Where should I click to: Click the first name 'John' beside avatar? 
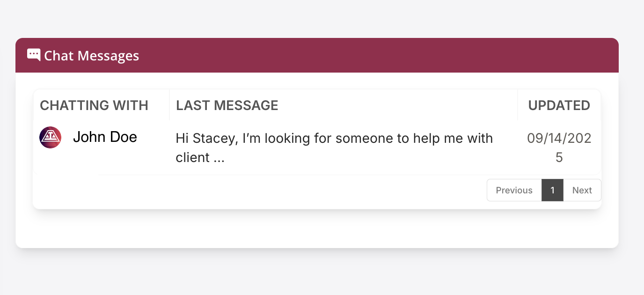point(89,137)
